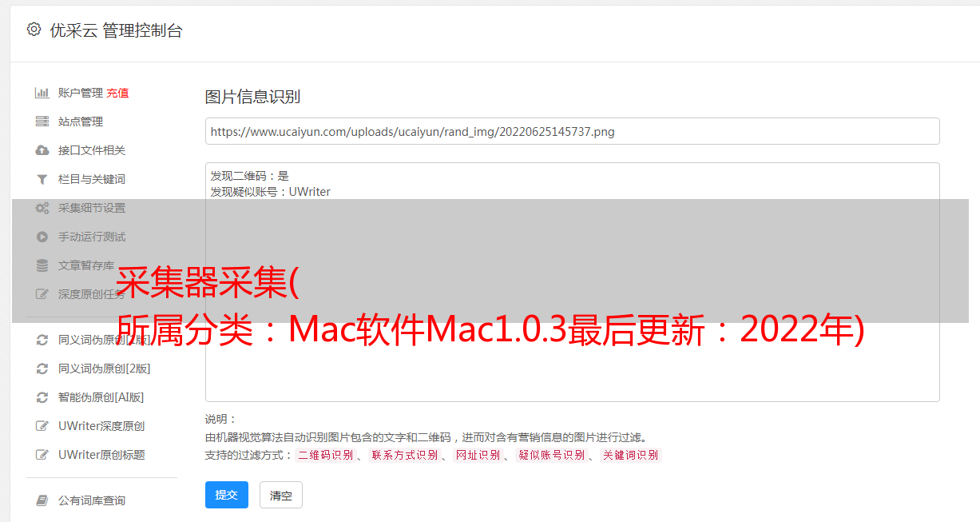Viewport: 980px width, 522px height.
Task: Click inside the recognition results text area
Action: pyautogui.click(x=572, y=282)
